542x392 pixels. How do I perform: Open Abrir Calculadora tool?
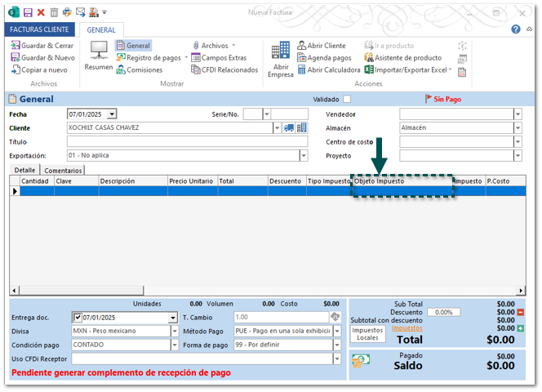tap(329, 70)
